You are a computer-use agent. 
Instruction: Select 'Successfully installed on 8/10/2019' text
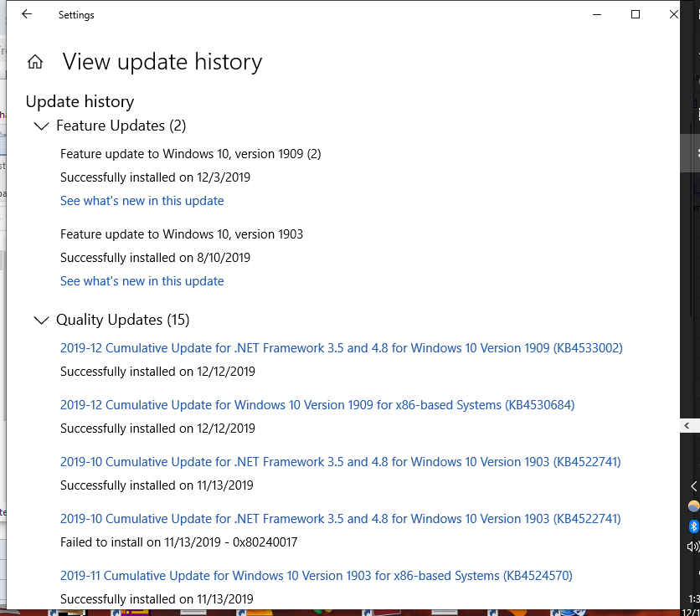coord(156,258)
